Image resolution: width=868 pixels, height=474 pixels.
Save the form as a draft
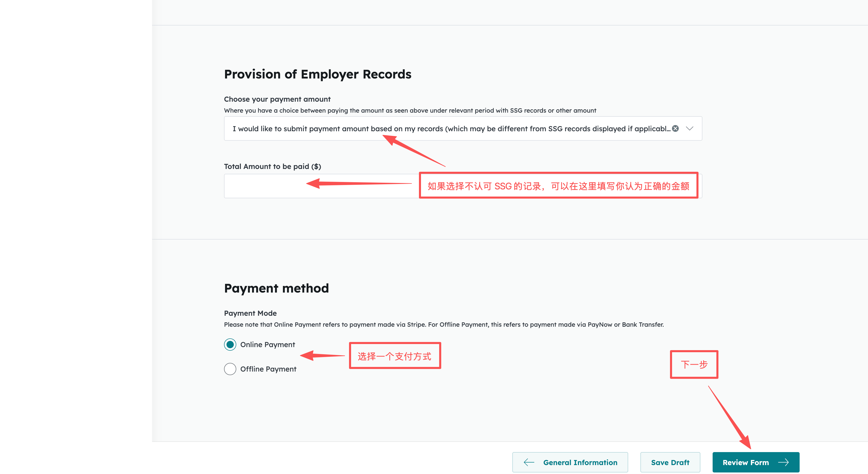pyautogui.click(x=670, y=462)
